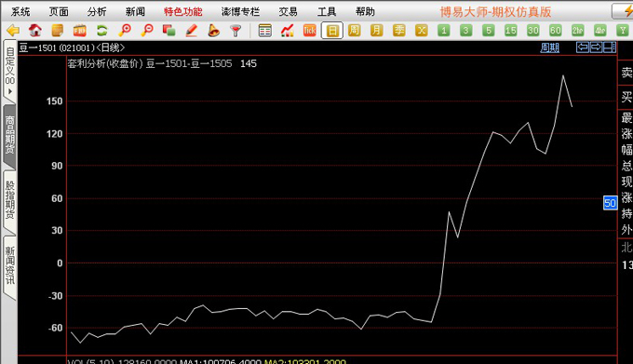Open the Tick chart view
Screen dimensions: 633x364
[310, 31]
